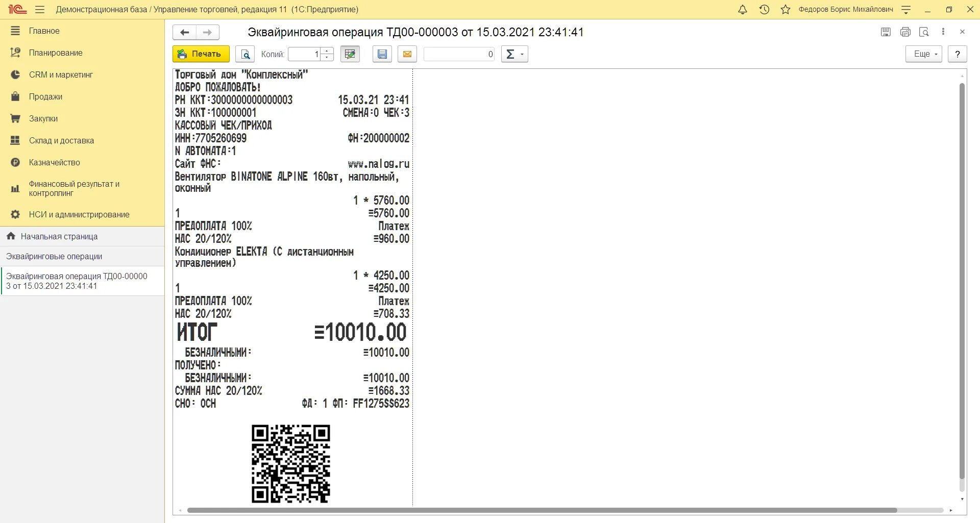980x523 pixels.
Task: Click the scroll-down arrow of receipt area
Action: point(962,499)
